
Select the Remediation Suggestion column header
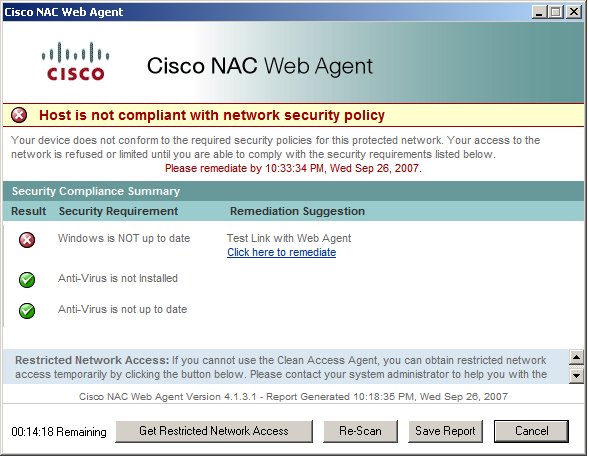[297, 211]
